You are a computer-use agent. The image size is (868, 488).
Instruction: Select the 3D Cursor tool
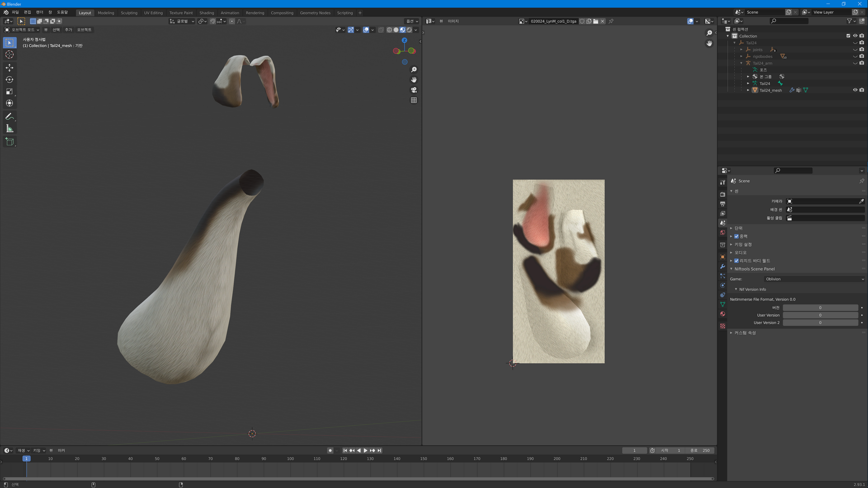click(9, 55)
